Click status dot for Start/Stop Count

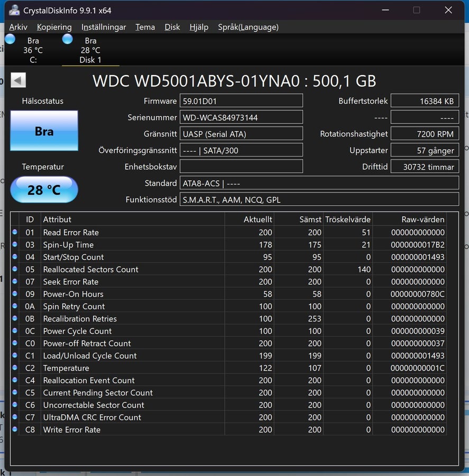coord(15,257)
